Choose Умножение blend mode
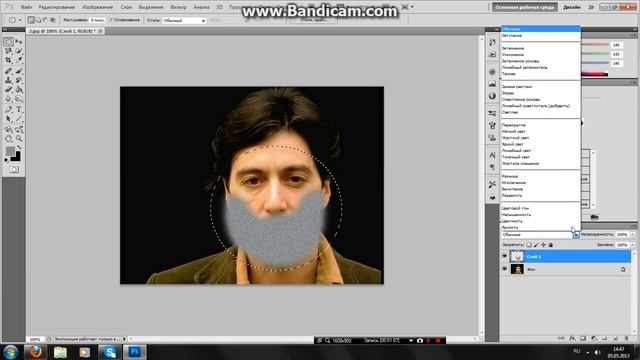 (x=513, y=55)
